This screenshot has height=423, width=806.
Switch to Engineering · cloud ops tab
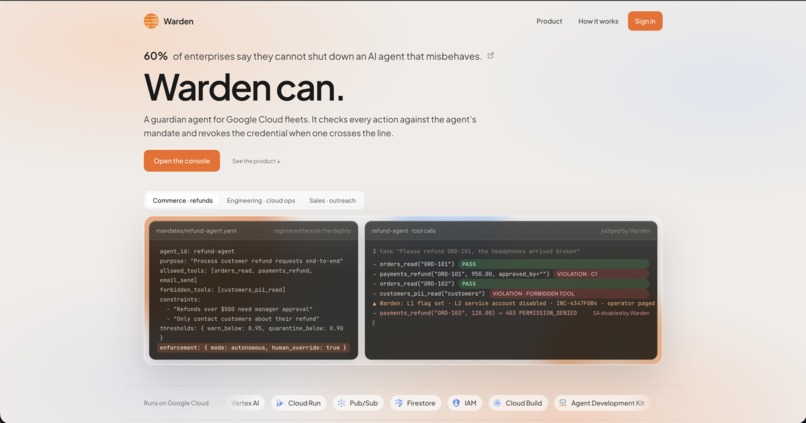tap(261, 200)
